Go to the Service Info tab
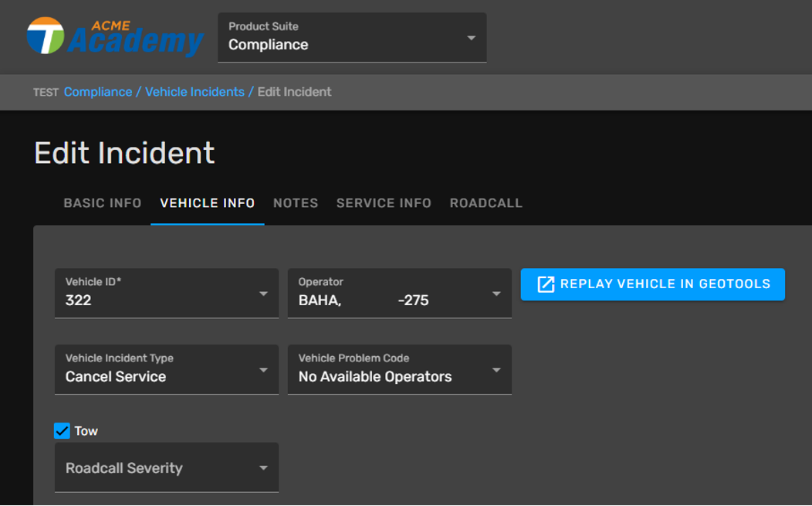Image resolution: width=812 pixels, height=506 pixels. pos(384,203)
